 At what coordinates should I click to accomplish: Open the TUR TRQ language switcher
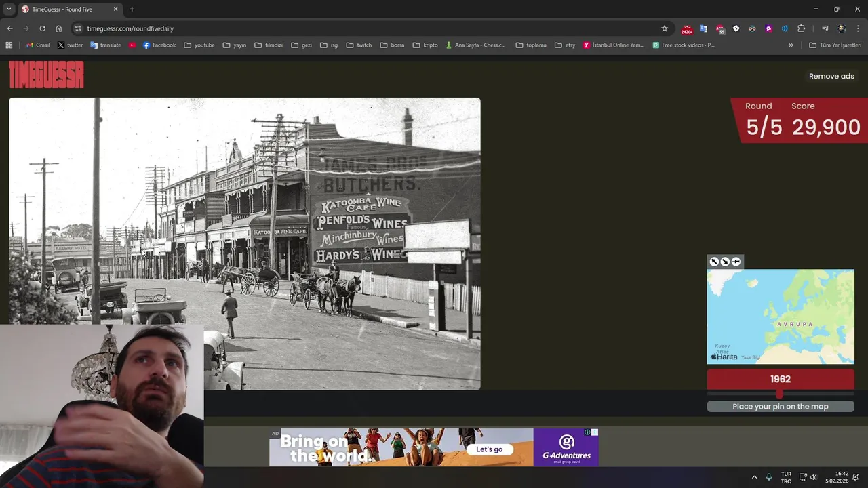click(x=786, y=477)
